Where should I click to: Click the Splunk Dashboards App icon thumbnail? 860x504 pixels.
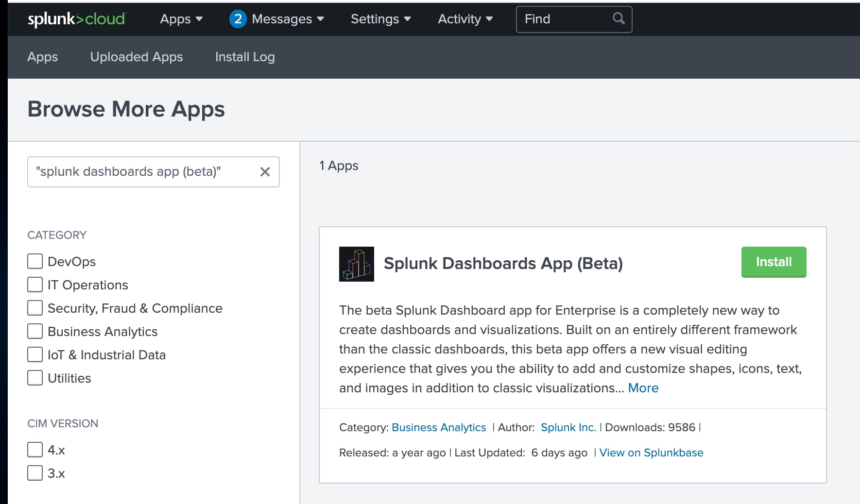tap(357, 264)
